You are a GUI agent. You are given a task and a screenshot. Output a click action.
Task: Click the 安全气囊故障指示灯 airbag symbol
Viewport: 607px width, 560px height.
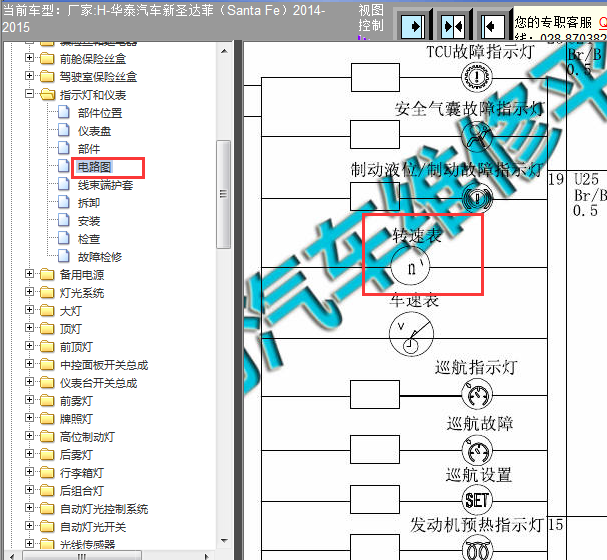pyautogui.click(x=477, y=137)
